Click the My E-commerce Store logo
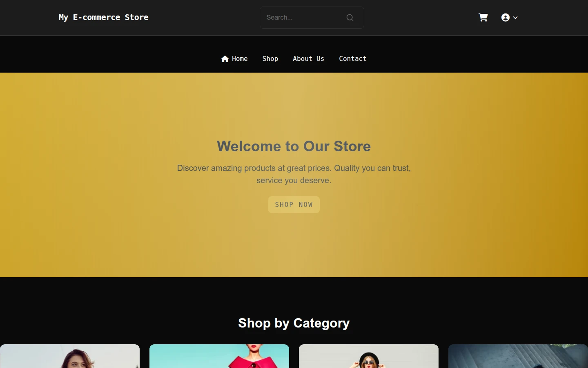 [104, 17]
